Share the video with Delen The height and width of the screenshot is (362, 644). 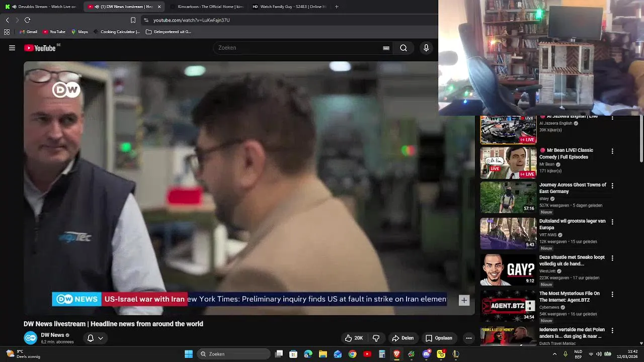[x=403, y=338]
